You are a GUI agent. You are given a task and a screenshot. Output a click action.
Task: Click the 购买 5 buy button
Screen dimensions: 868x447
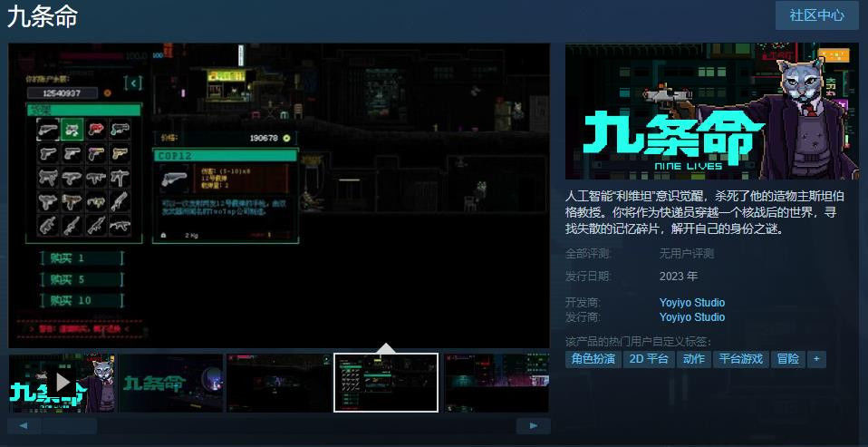click(82, 279)
